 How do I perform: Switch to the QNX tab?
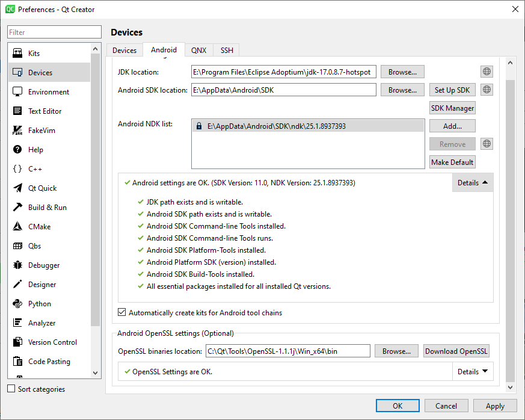pyautogui.click(x=198, y=51)
